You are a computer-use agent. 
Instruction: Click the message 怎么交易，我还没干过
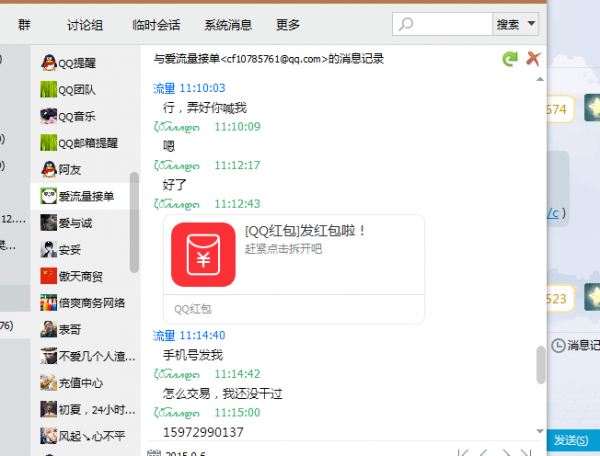point(223,393)
